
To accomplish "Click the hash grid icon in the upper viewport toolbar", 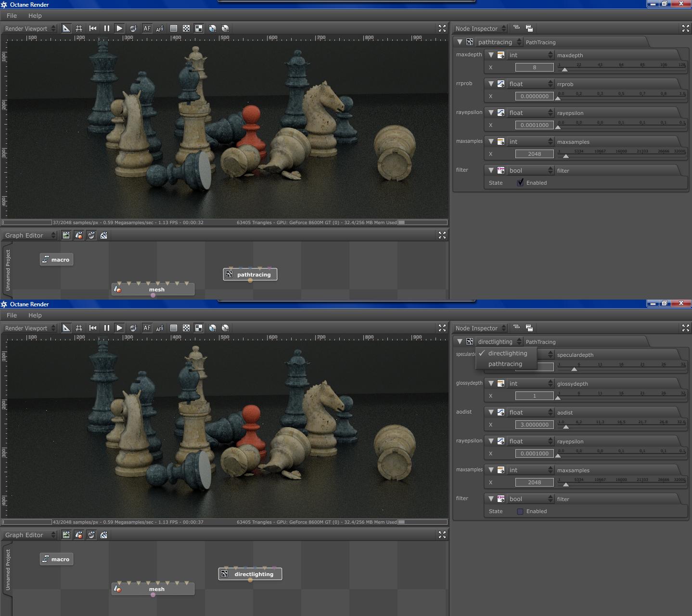I will pyautogui.click(x=79, y=28).
